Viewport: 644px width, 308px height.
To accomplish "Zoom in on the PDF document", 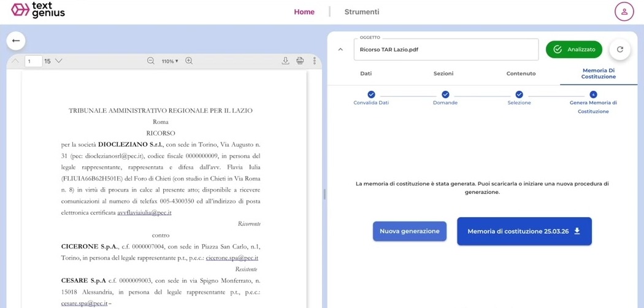I will [x=188, y=61].
